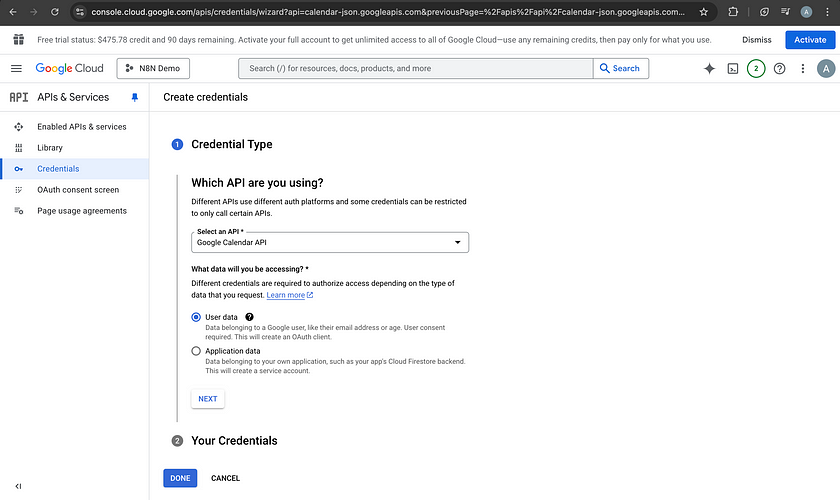This screenshot has width=840, height=500.
Task: Open the N8N Demo project picker
Action: point(153,69)
